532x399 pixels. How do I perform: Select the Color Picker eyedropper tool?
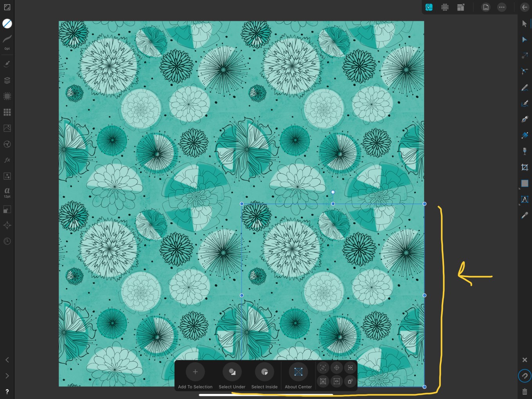click(525, 215)
